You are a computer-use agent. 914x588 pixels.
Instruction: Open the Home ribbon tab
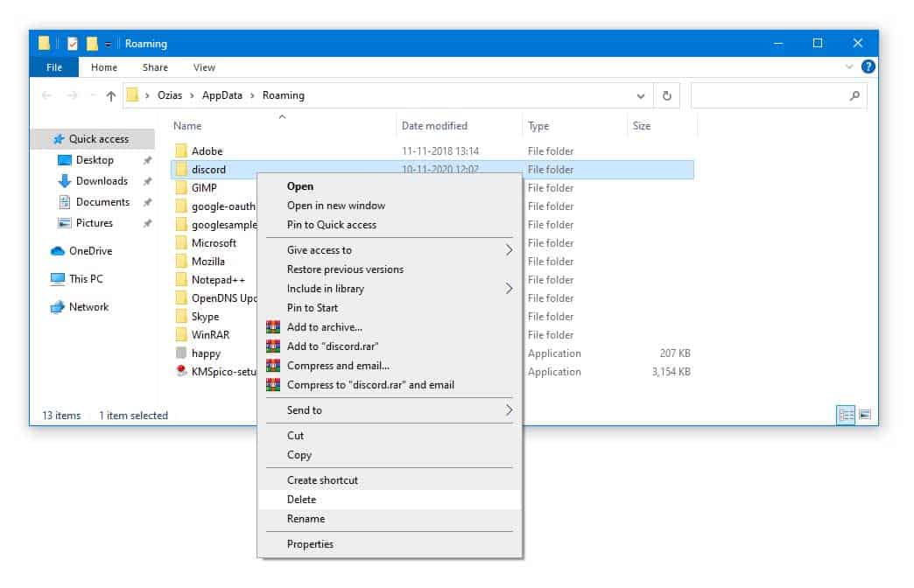pyautogui.click(x=104, y=67)
